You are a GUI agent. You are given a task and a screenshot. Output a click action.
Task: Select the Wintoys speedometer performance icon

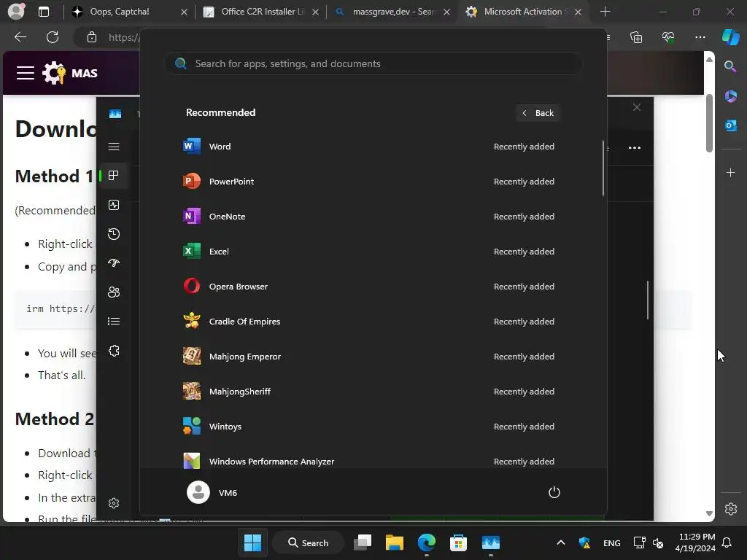point(114,262)
